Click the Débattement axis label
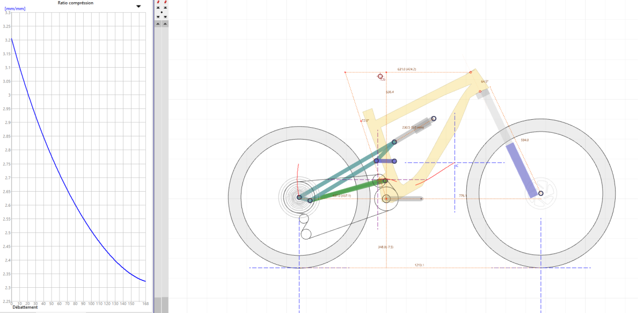 pos(26,307)
